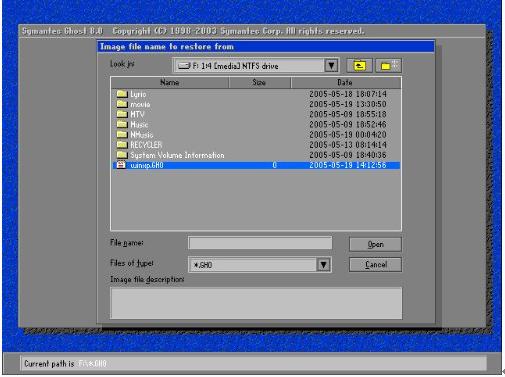
Task: Click the Open button
Action: pos(375,244)
